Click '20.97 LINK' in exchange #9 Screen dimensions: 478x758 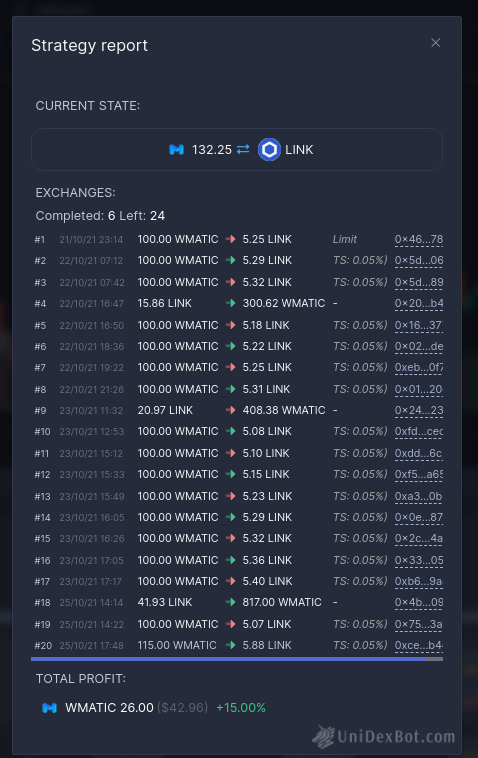(165, 410)
